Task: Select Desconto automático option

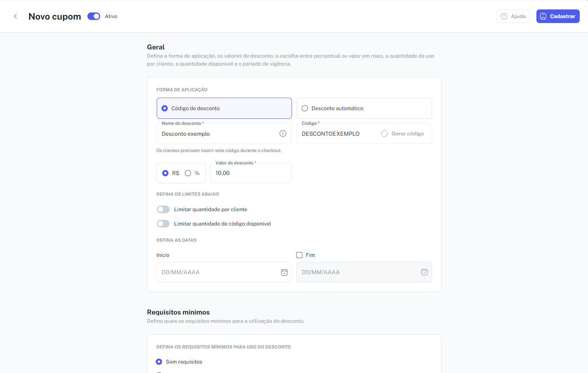Action: coord(364,108)
